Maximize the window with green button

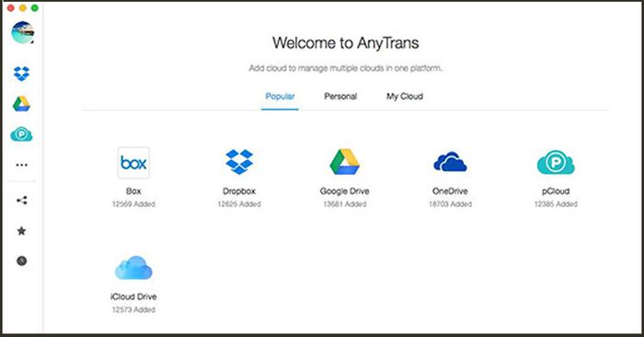35,7
